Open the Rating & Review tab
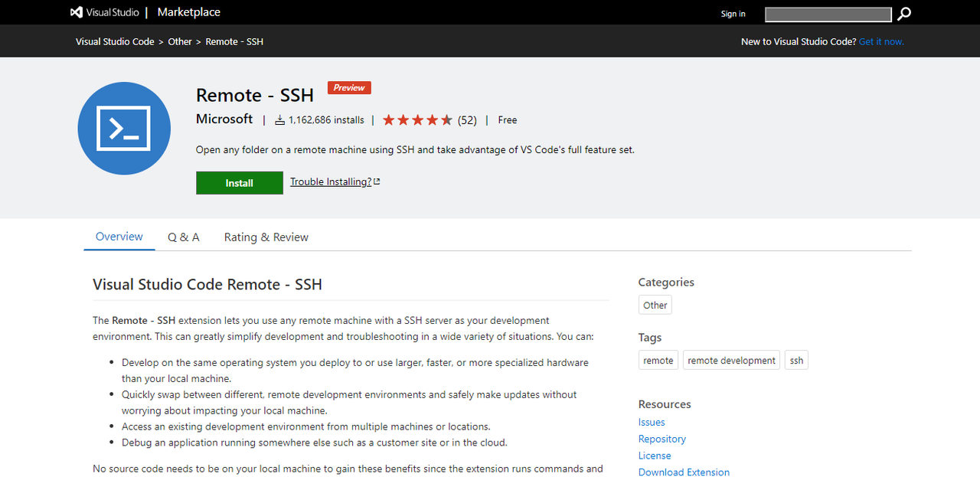Image resolution: width=980 pixels, height=477 pixels. pyautogui.click(x=266, y=237)
